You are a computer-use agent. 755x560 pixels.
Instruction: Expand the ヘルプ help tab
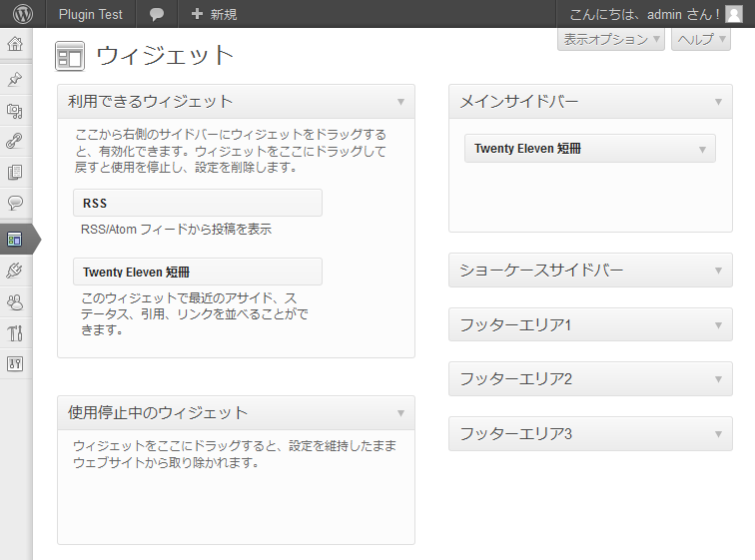(x=701, y=39)
